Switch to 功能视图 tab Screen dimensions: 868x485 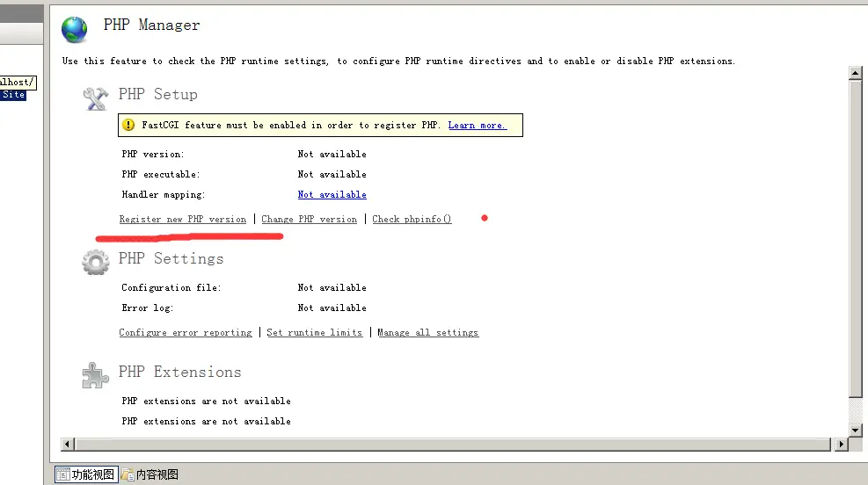click(x=86, y=474)
